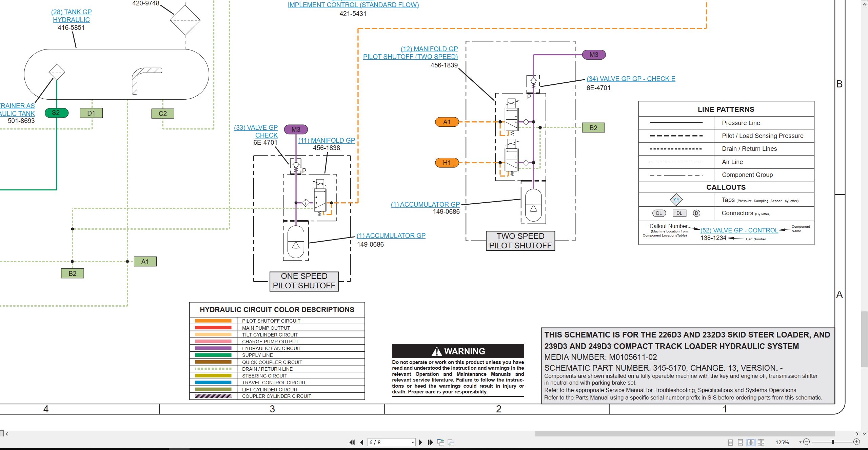Open the zoom level dropdown arrow

coord(800,442)
